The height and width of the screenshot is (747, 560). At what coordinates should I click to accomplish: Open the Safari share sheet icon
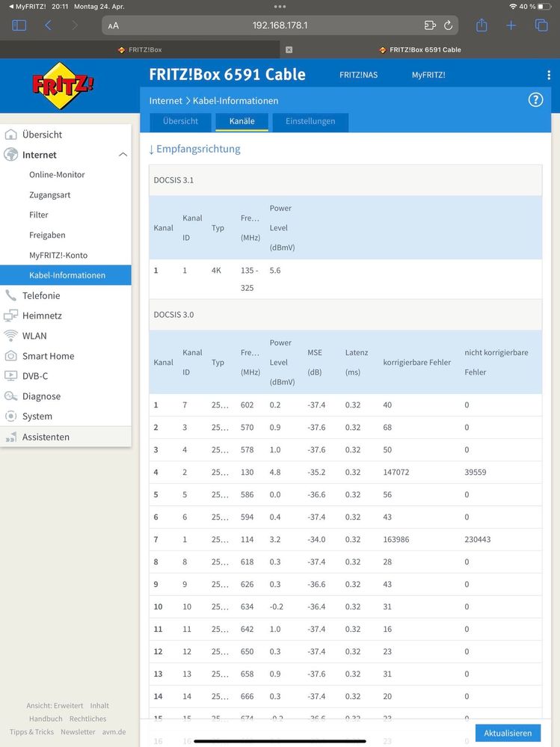(x=482, y=25)
